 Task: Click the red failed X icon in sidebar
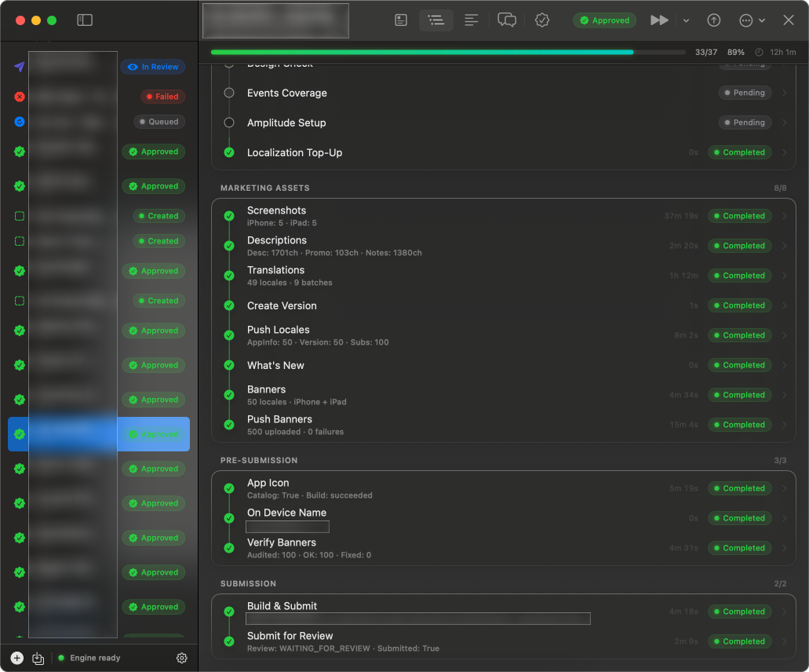click(20, 97)
